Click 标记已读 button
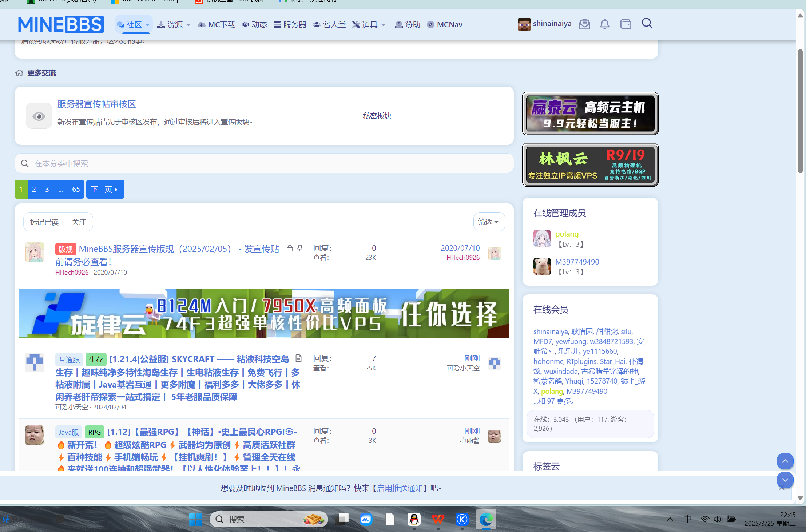The width and height of the screenshot is (806, 532). [x=44, y=222]
